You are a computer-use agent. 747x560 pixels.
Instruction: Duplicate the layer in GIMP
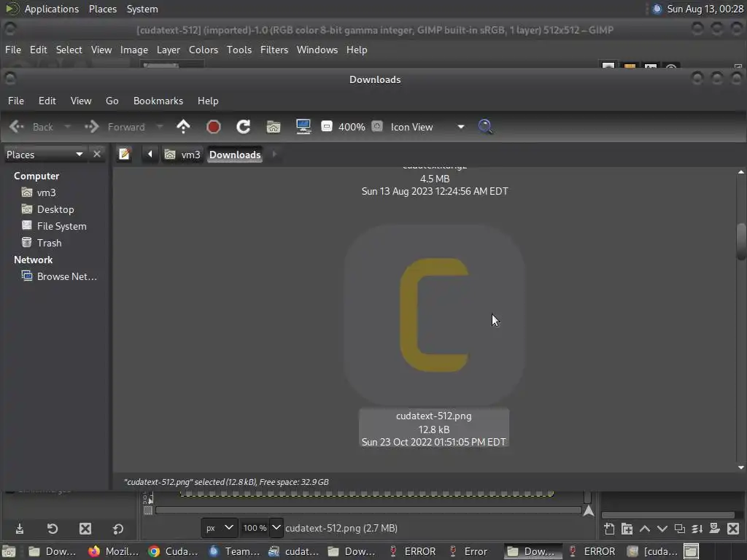680,529
